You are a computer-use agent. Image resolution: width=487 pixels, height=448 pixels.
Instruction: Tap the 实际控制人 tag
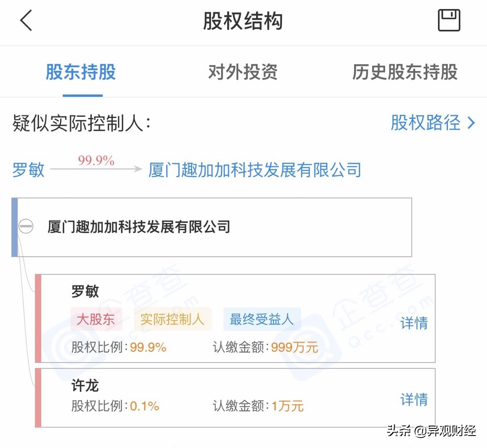pos(173,319)
